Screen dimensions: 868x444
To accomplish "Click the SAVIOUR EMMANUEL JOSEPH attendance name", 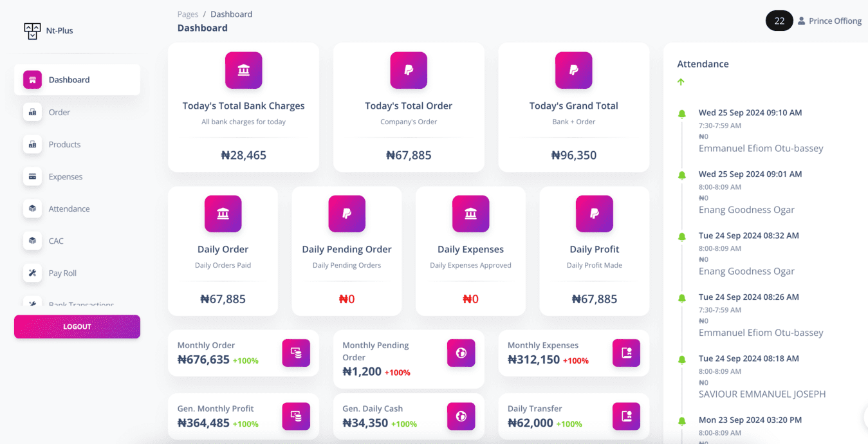I will (762, 394).
